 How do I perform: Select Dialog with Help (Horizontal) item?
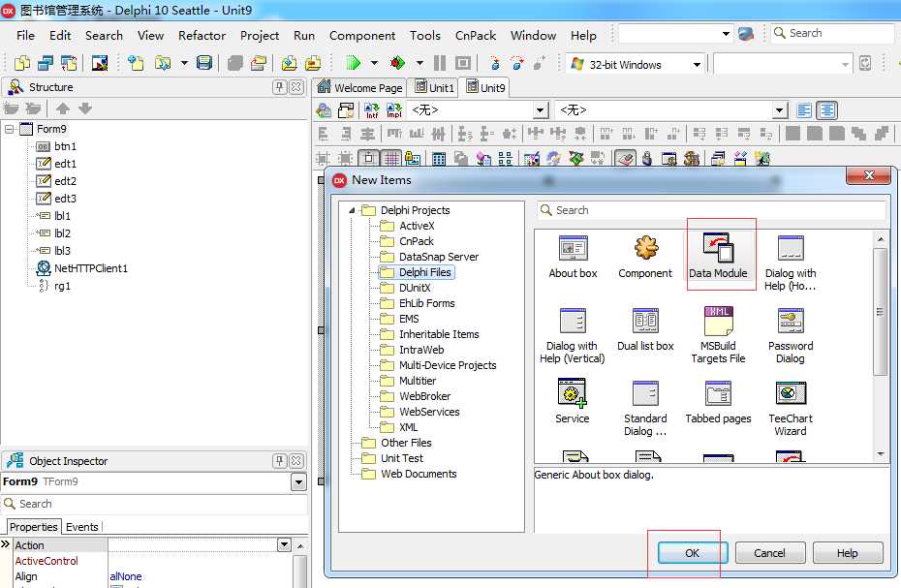[x=791, y=263]
